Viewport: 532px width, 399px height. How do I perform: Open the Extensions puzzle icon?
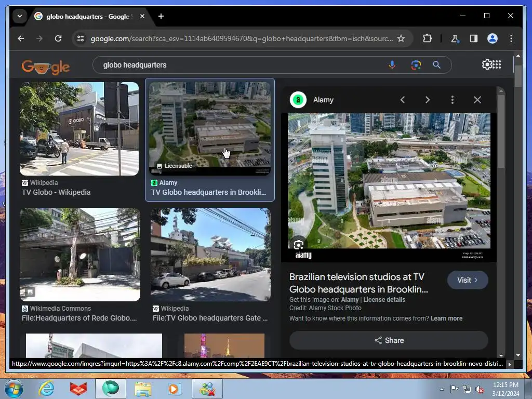coord(427,38)
